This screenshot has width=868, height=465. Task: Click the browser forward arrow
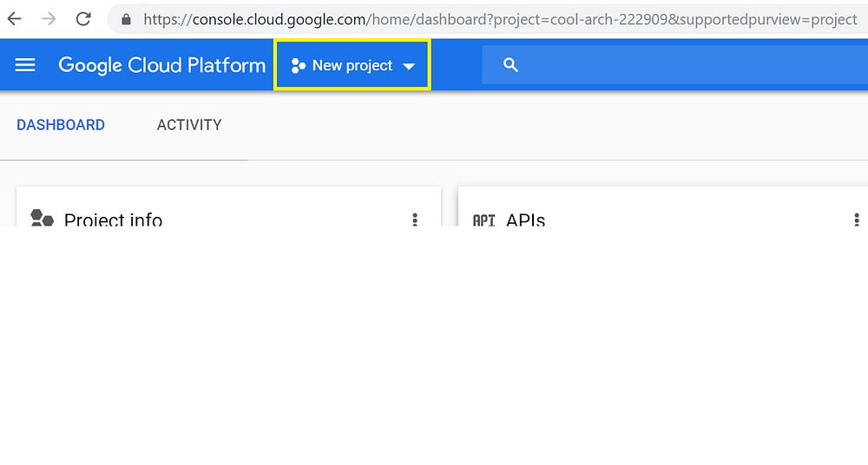click(49, 19)
